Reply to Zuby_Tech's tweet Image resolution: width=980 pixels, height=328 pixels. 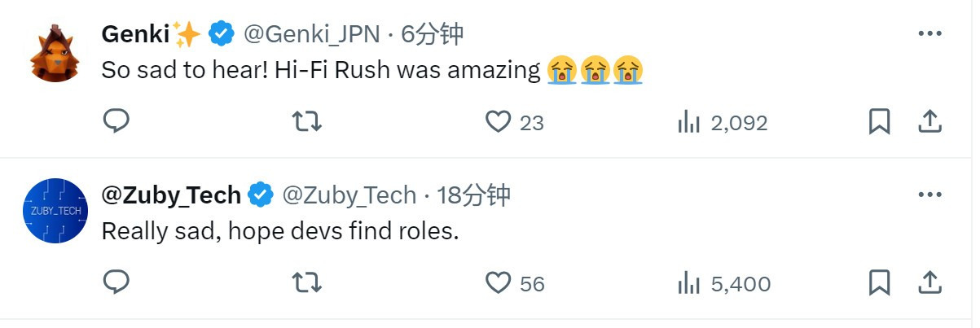coord(116,282)
